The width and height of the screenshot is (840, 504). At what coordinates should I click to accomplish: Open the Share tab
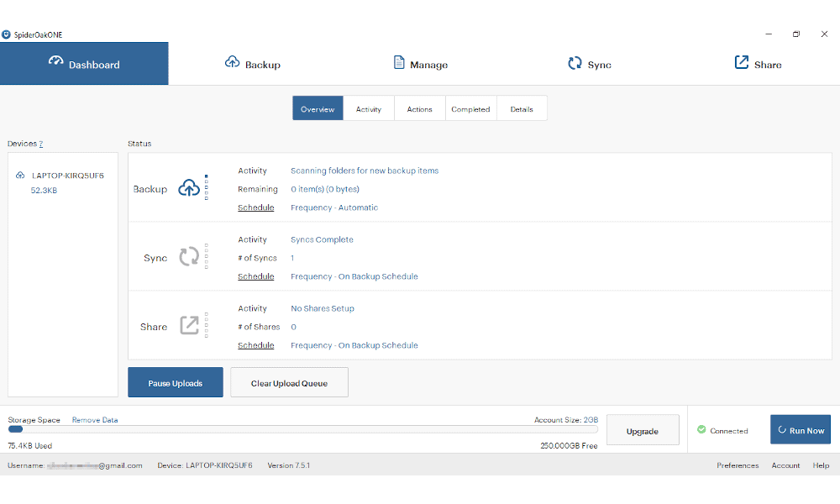pyautogui.click(x=757, y=64)
